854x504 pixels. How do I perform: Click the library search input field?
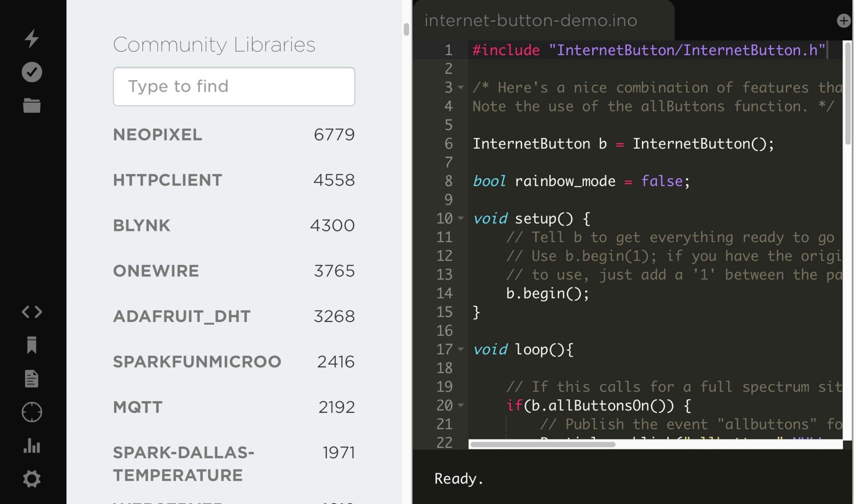point(234,86)
